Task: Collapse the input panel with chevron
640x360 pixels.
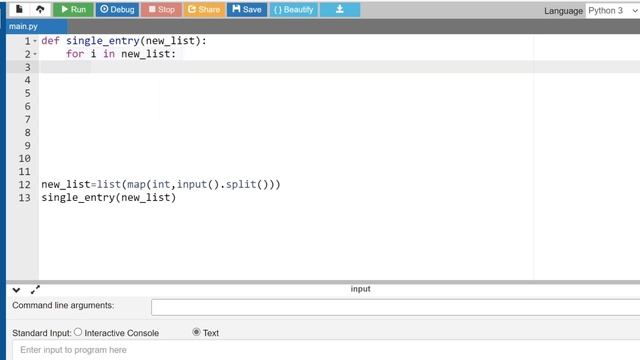Action: pos(16,290)
